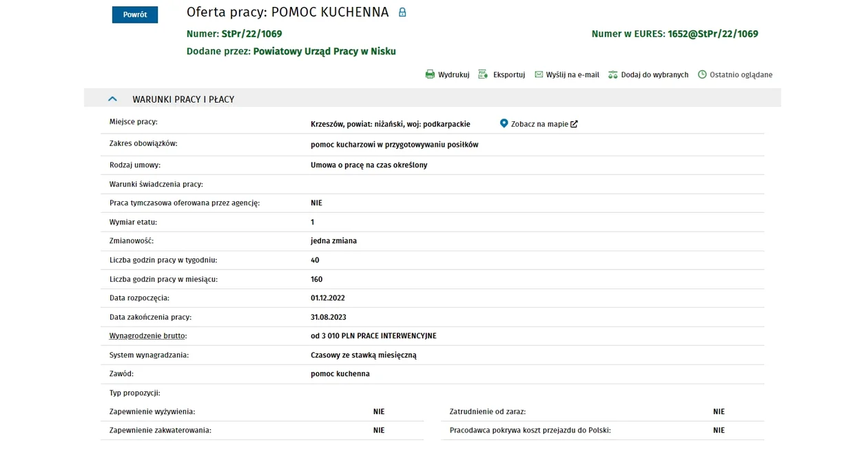Collapse the WARUNKI PRACY I PŁACY chevron
This screenshot has width=868, height=456.
pyautogui.click(x=113, y=99)
